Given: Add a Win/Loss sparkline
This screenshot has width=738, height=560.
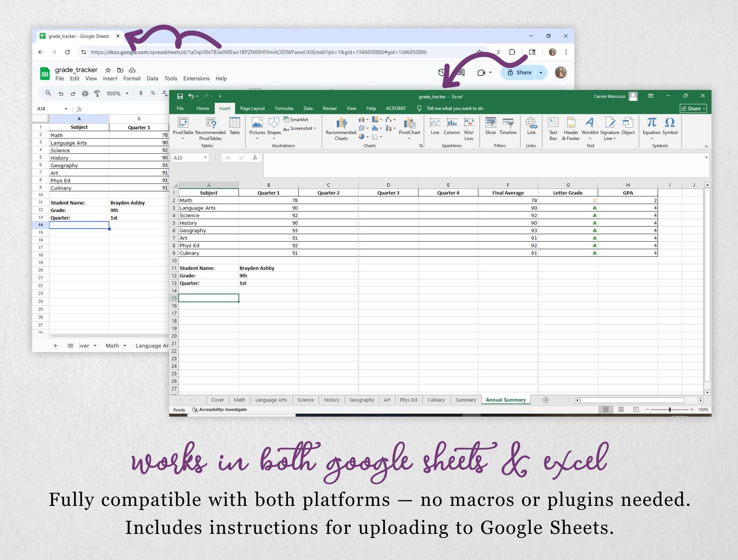Looking at the screenshot, I should pyautogui.click(x=469, y=129).
